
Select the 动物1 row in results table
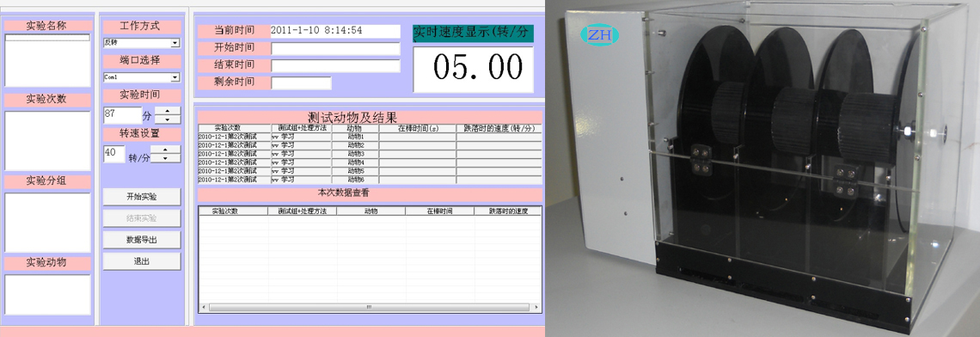[370, 137]
